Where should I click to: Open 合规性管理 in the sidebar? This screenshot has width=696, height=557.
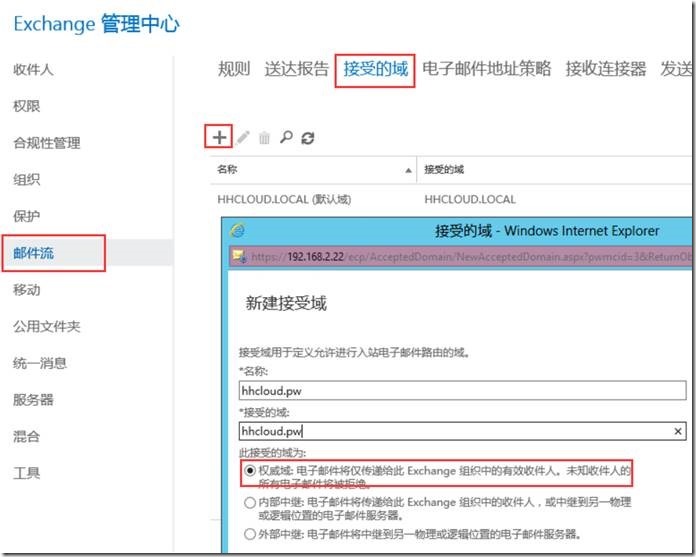point(47,142)
